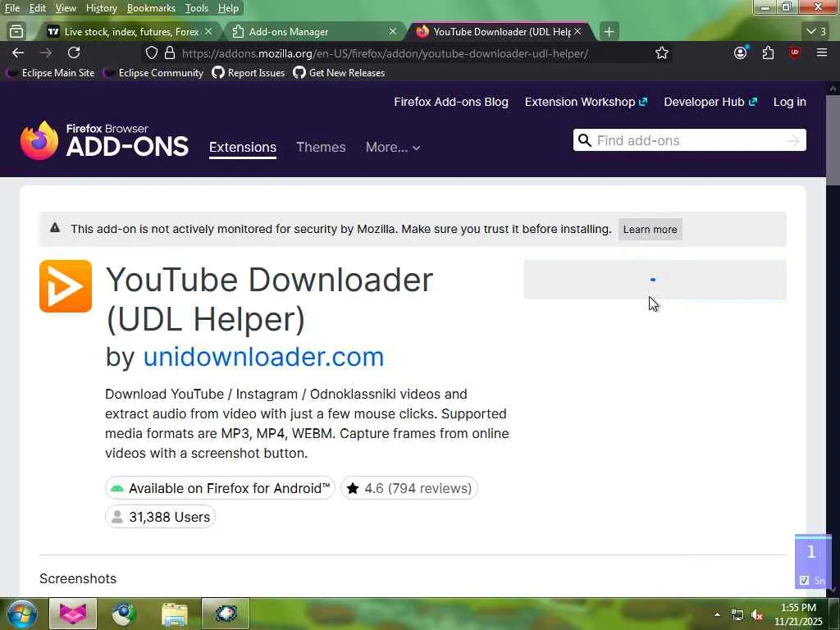Click the warning triangle icon in notice
Viewport: 840px width, 630px height.
55,228
